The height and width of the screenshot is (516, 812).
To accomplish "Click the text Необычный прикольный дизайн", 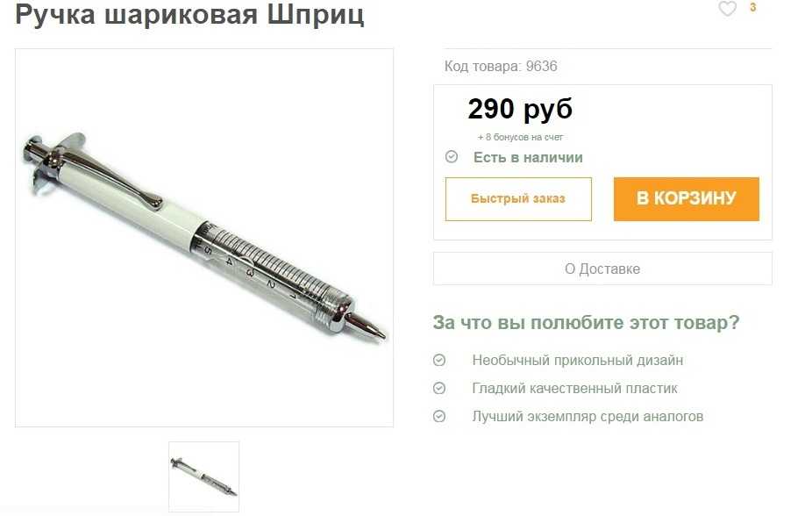I will [x=577, y=360].
